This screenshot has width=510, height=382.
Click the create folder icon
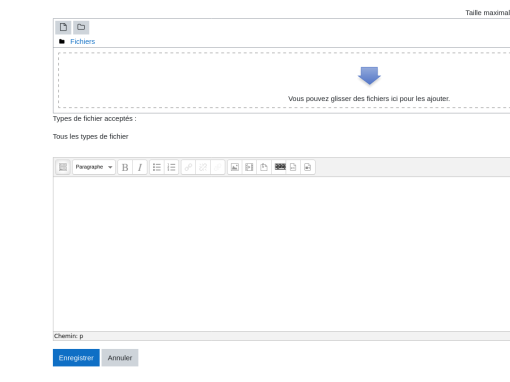(81, 27)
